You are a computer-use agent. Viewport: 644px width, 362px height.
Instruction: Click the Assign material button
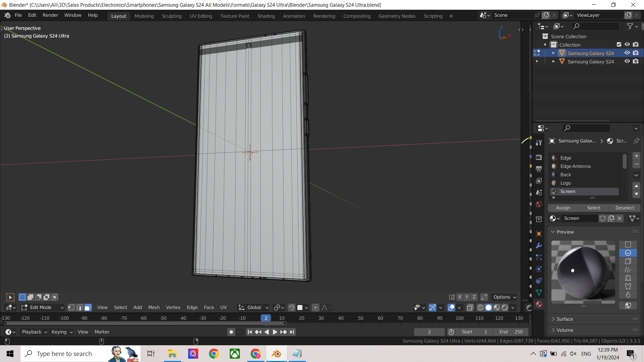563,208
